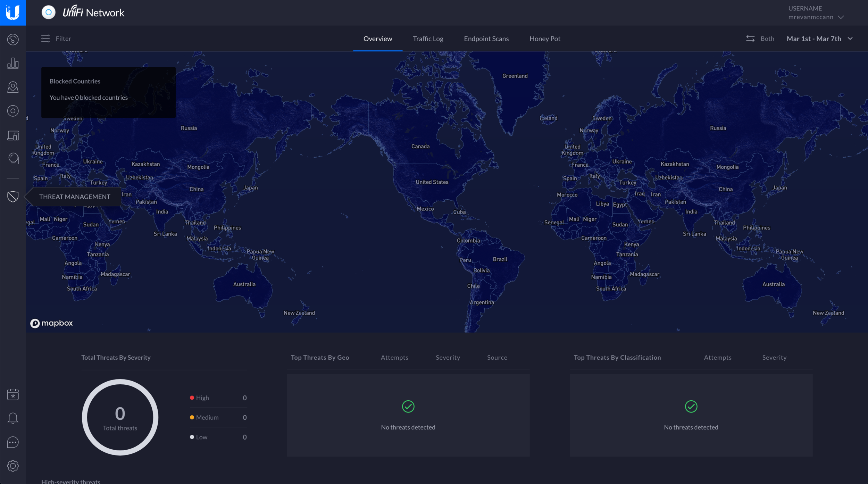This screenshot has width=868, height=484.
Task: Open the Settings gear icon
Action: coord(13,466)
